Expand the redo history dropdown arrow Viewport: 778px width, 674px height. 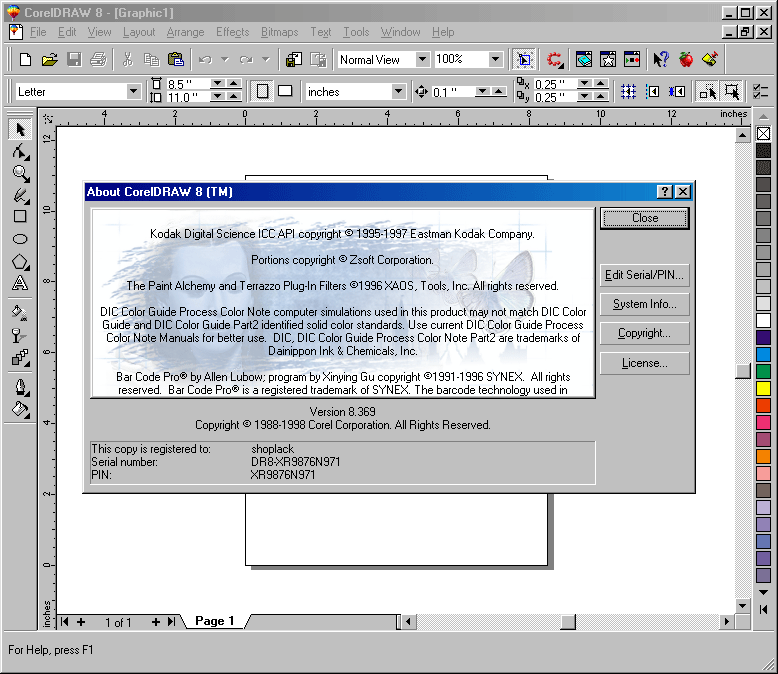pos(266,60)
